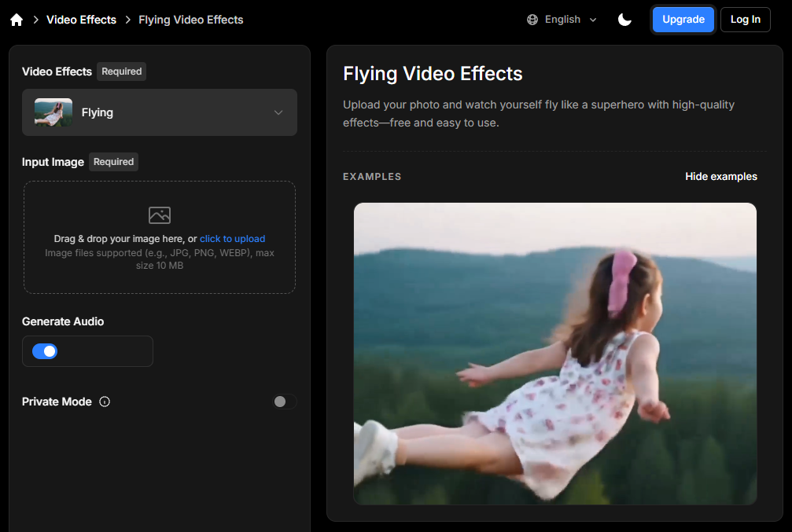Click the image placeholder icon in the upload area

coord(159,215)
